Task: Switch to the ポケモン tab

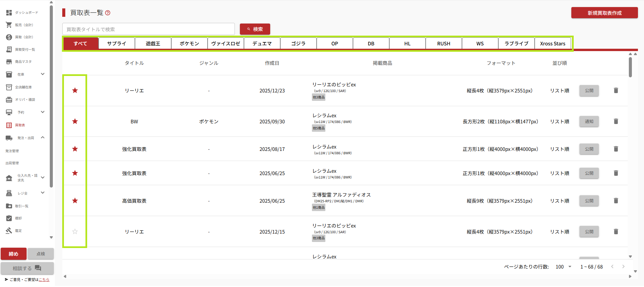Action: [x=189, y=44]
